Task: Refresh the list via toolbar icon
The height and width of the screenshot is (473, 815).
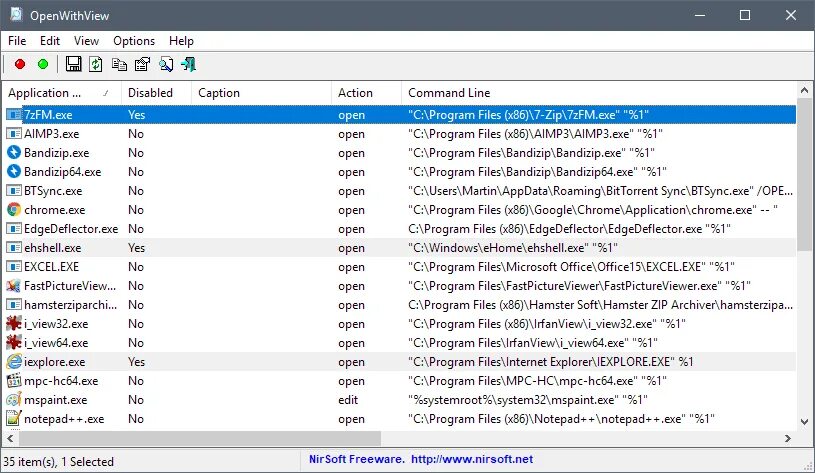Action: tap(96, 64)
